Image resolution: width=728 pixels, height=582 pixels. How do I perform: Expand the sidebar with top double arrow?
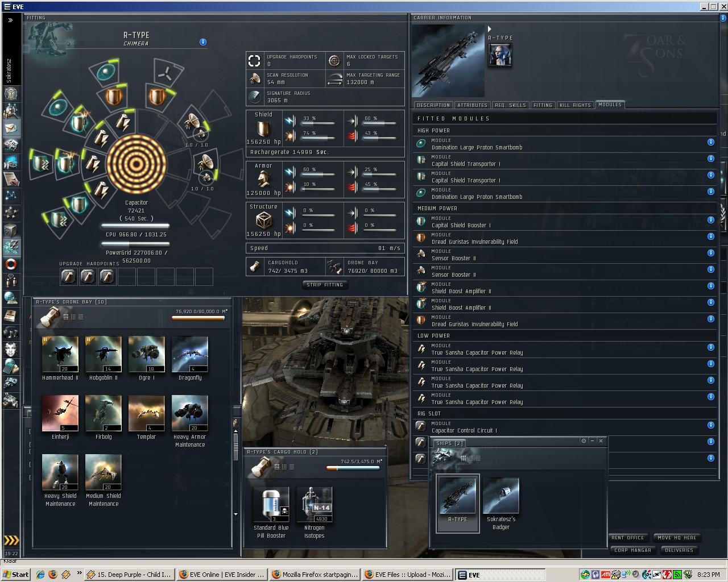(x=11, y=20)
